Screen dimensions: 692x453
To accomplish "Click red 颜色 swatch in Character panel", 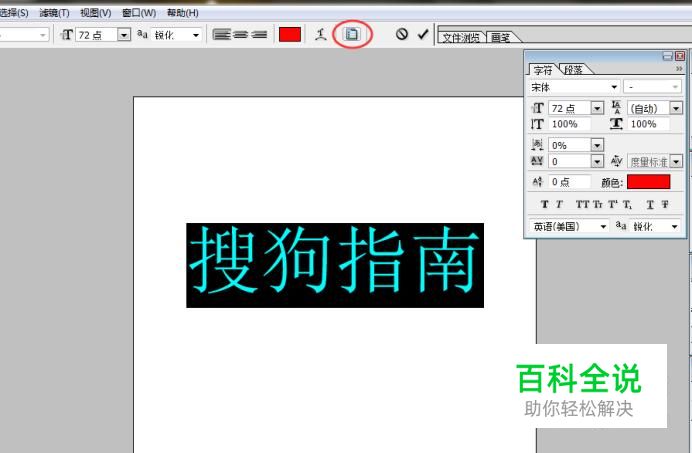I will pyautogui.click(x=648, y=181).
